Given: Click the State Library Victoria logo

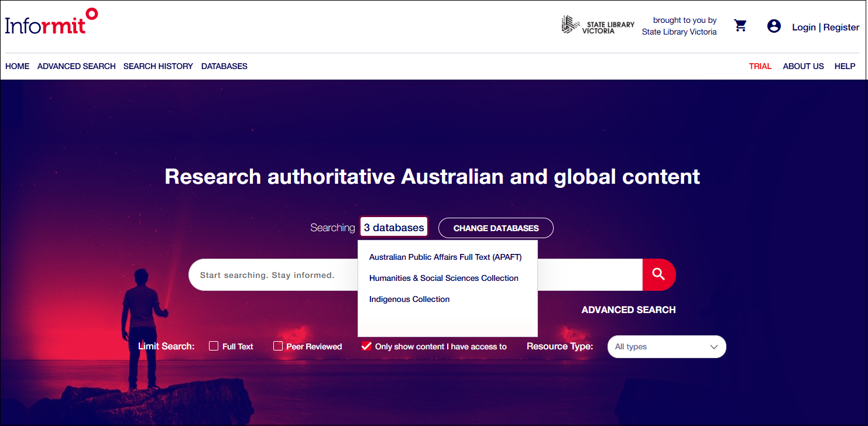Looking at the screenshot, I should click(598, 25).
